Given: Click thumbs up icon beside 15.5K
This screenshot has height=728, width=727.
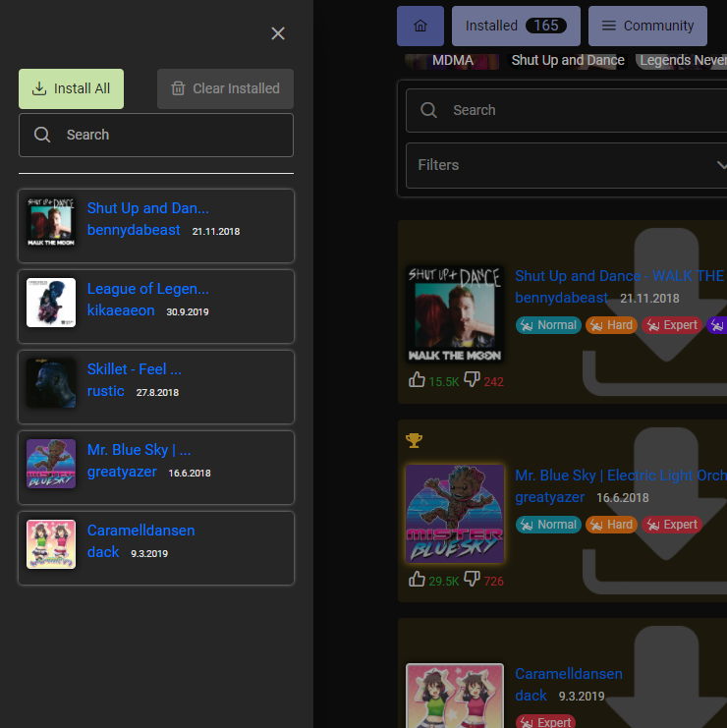Looking at the screenshot, I should (x=417, y=380).
